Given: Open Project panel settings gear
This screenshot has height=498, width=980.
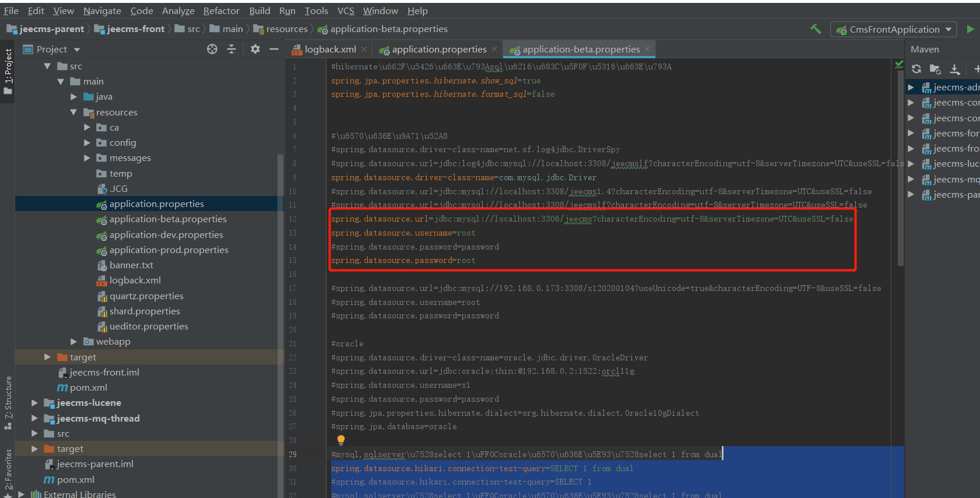Looking at the screenshot, I should [x=255, y=50].
